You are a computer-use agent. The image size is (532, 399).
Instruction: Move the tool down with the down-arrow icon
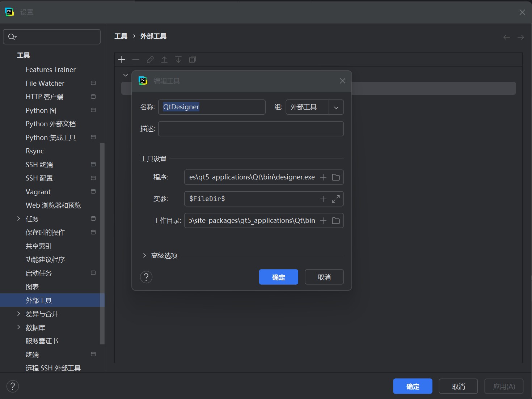coord(178,59)
